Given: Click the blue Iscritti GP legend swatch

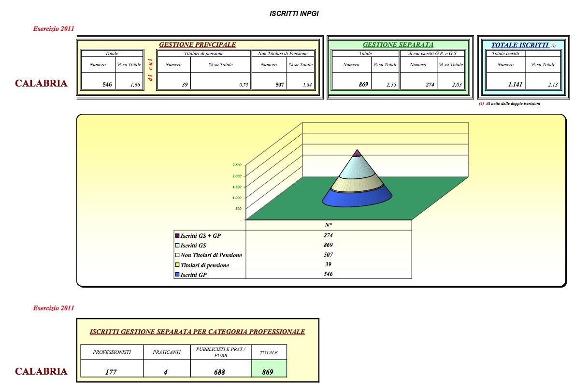Looking at the screenshot, I should [177, 275].
